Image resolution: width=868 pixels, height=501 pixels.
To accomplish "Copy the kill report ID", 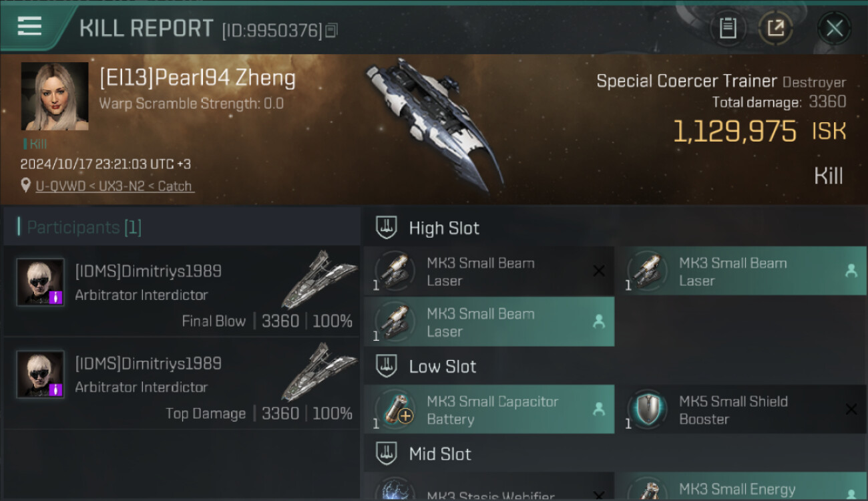I will tap(332, 30).
